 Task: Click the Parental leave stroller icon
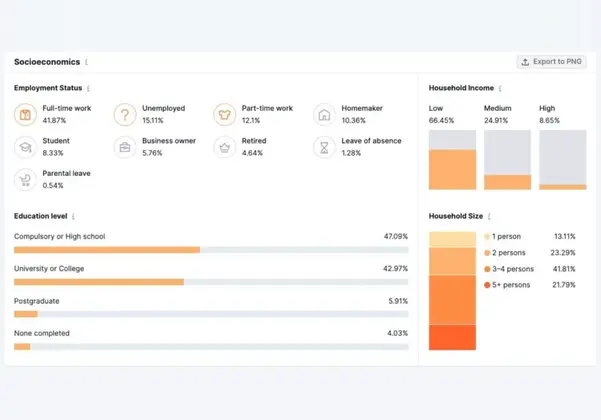tap(25, 179)
